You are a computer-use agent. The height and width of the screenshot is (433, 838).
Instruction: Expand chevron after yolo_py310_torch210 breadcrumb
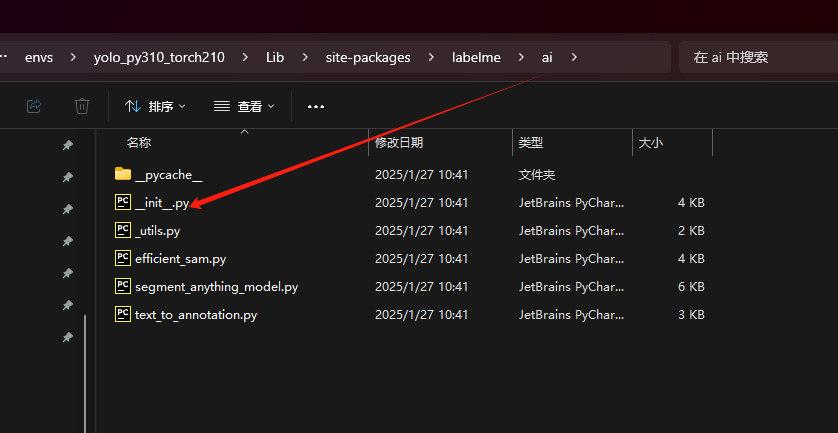[245, 57]
